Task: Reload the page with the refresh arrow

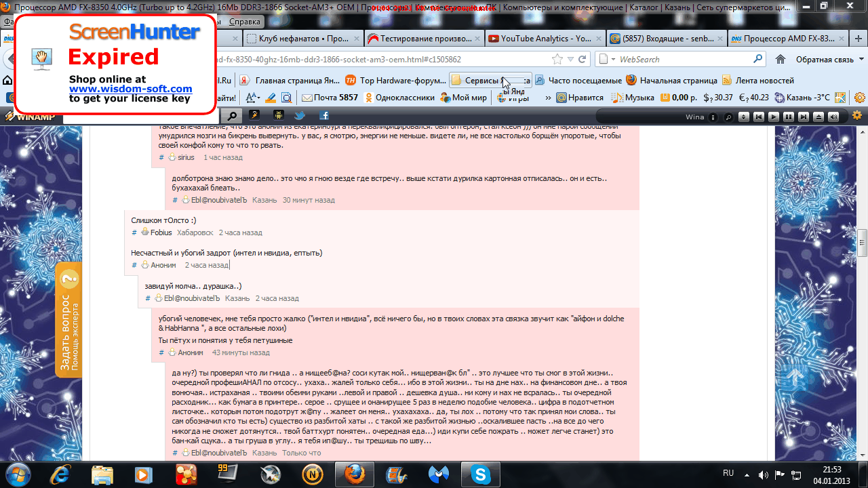Action: point(583,59)
